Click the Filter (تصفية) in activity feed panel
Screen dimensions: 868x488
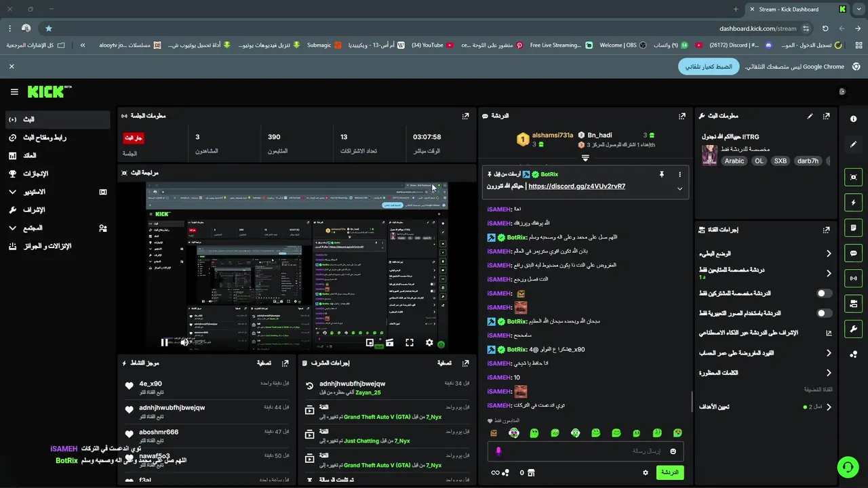pos(264,363)
